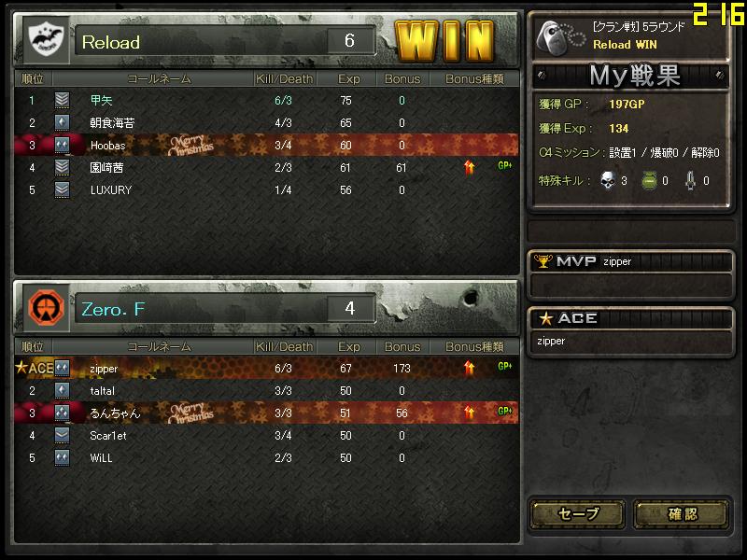
Task: Click the grenade special kill icon
Action: (x=649, y=181)
